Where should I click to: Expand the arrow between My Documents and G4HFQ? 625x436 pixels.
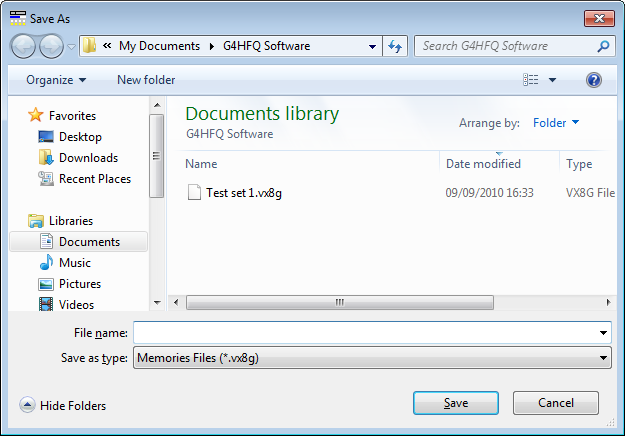[212, 46]
